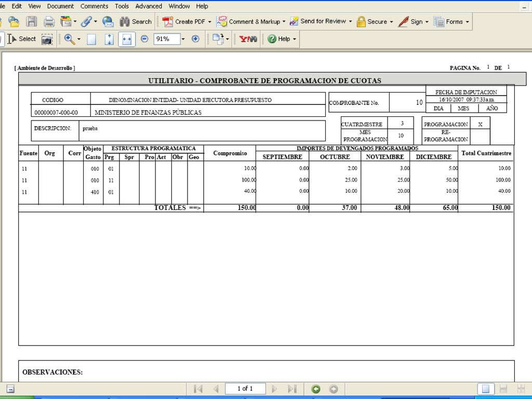This screenshot has height=399, width=532.
Task: Open the Document menu
Action: [x=60, y=6]
